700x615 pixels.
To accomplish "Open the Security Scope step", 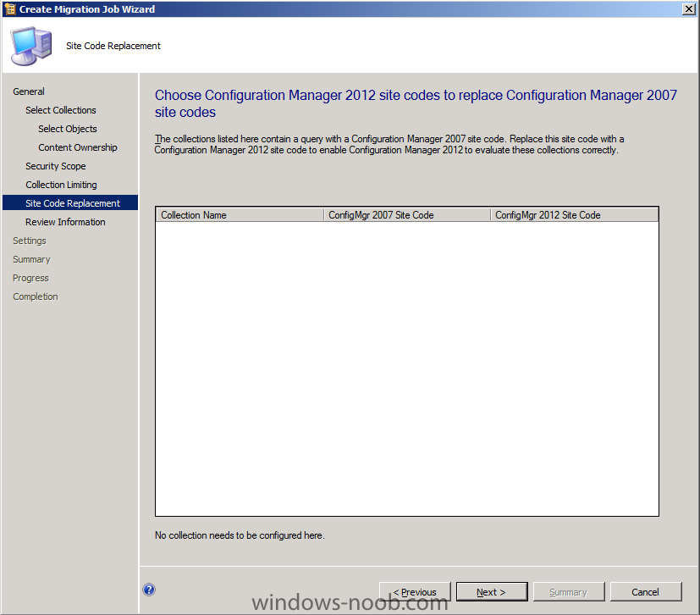I will (55, 166).
